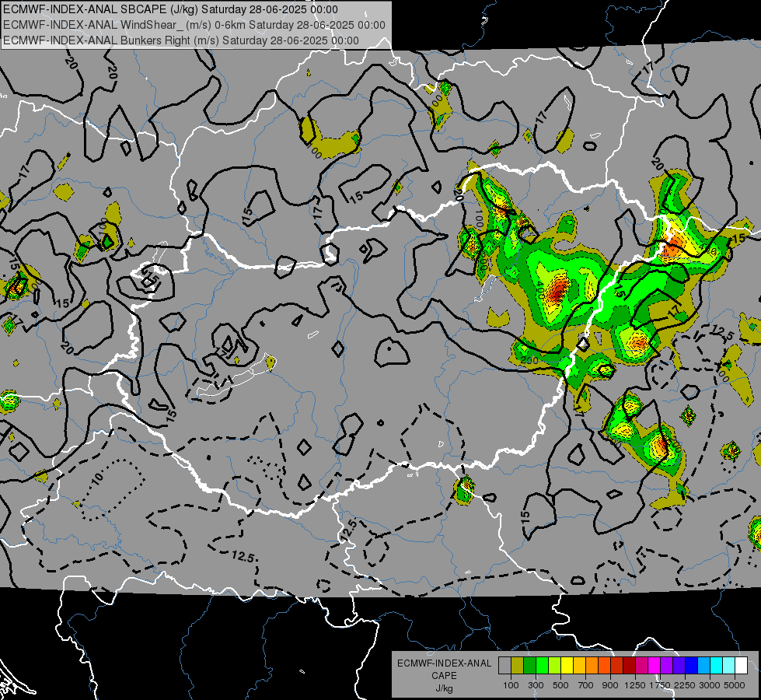The height and width of the screenshot is (700, 761).
Task: Select the bright magenta swatch in the legend
Action: click(655, 666)
